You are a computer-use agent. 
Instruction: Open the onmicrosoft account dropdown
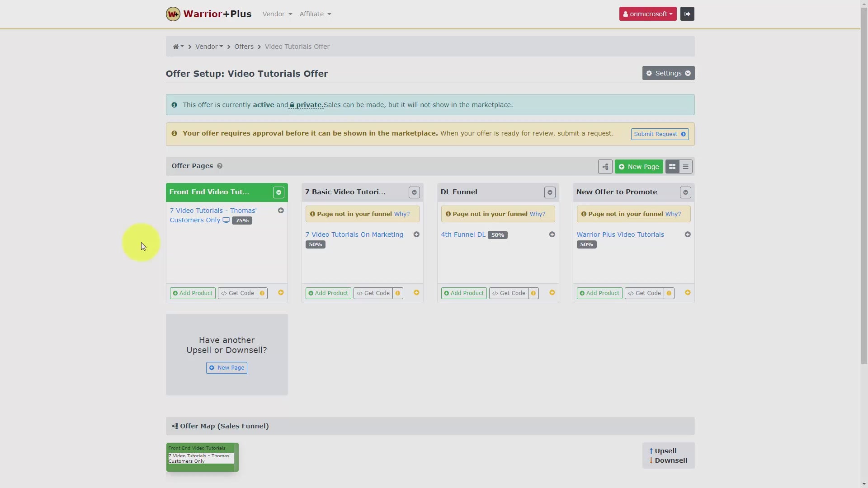tap(647, 14)
